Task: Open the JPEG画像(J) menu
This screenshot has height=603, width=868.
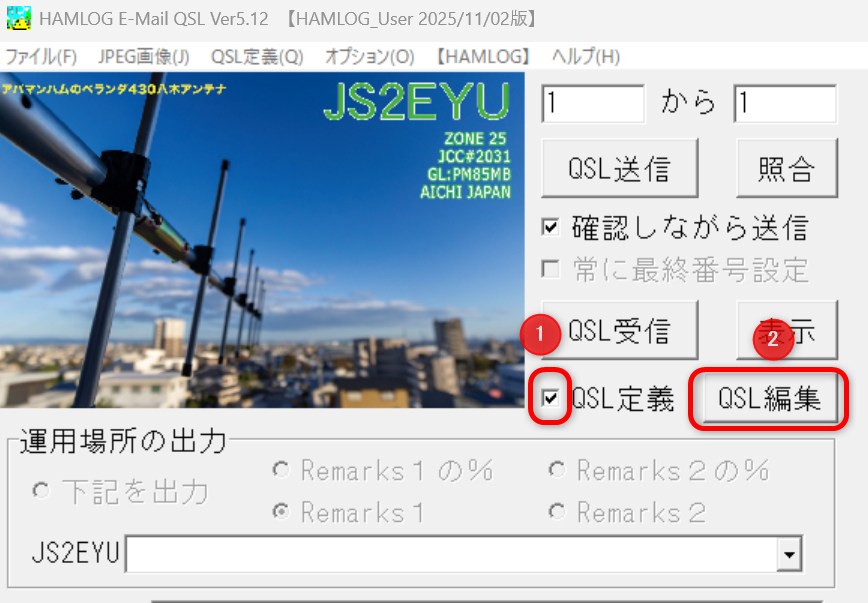Action: tap(144, 57)
